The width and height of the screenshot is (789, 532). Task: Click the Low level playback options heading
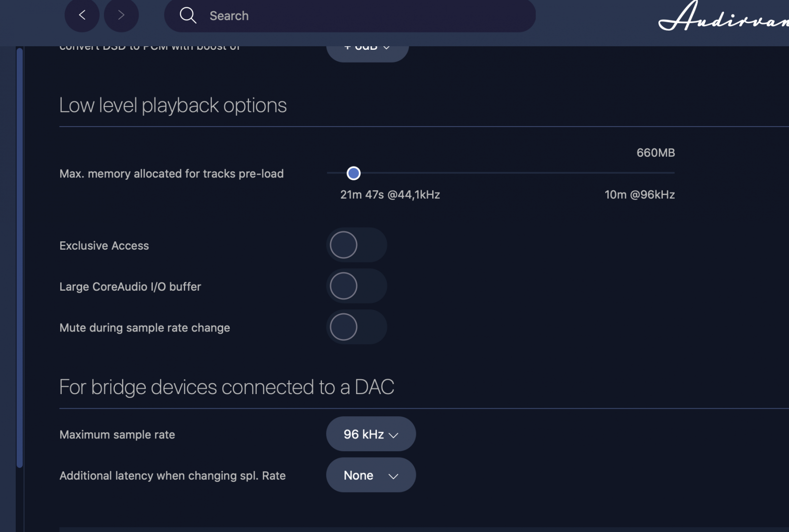172,105
